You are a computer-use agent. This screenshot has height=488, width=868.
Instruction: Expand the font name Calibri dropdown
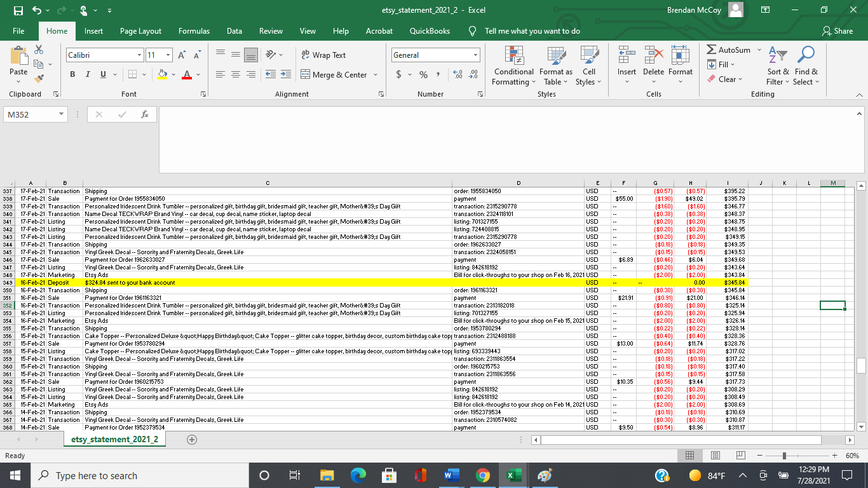pyautogui.click(x=139, y=55)
